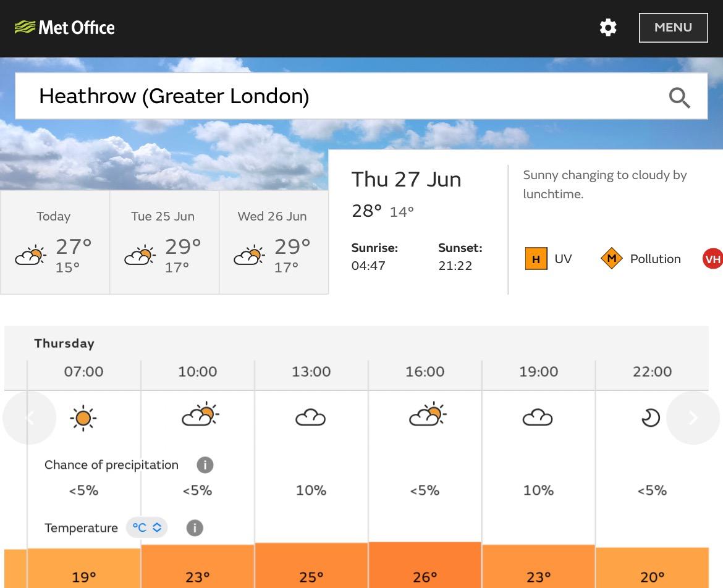Click the cloudy icon at 19:00

pos(538,418)
